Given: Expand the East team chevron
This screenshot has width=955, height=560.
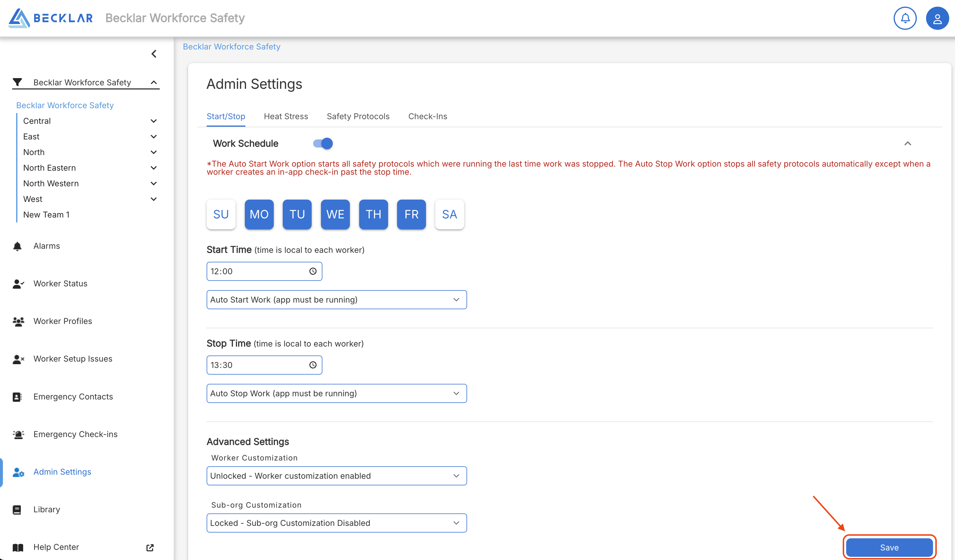Looking at the screenshot, I should [154, 137].
